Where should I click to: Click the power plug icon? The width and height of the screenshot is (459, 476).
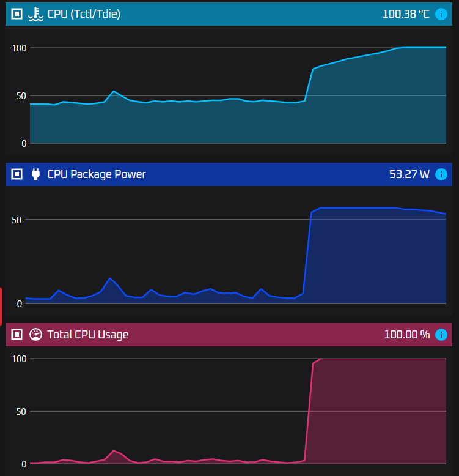coord(36,174)
